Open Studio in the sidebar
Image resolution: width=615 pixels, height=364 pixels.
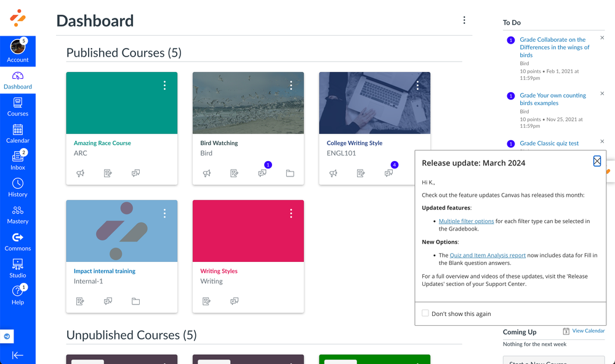(x=18, y=269)
